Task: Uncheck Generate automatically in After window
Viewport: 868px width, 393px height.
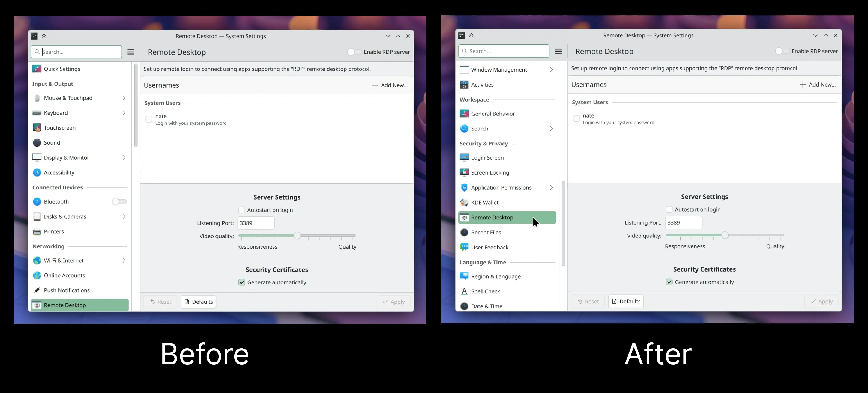Action: click(x=669, y=282)
